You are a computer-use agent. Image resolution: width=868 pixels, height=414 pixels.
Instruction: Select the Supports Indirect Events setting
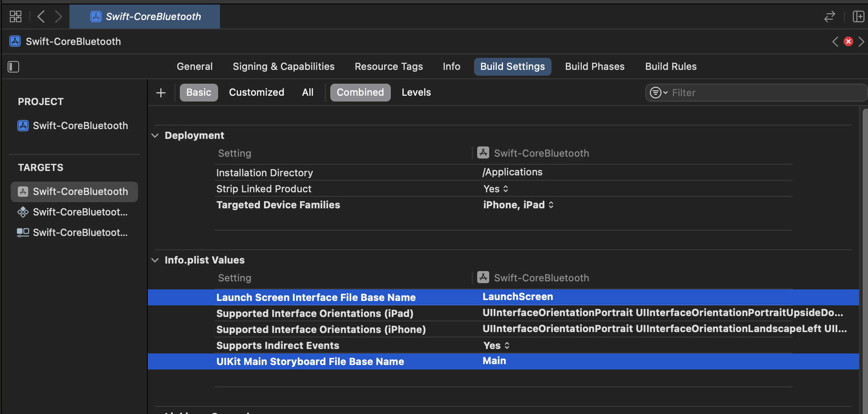278,345
